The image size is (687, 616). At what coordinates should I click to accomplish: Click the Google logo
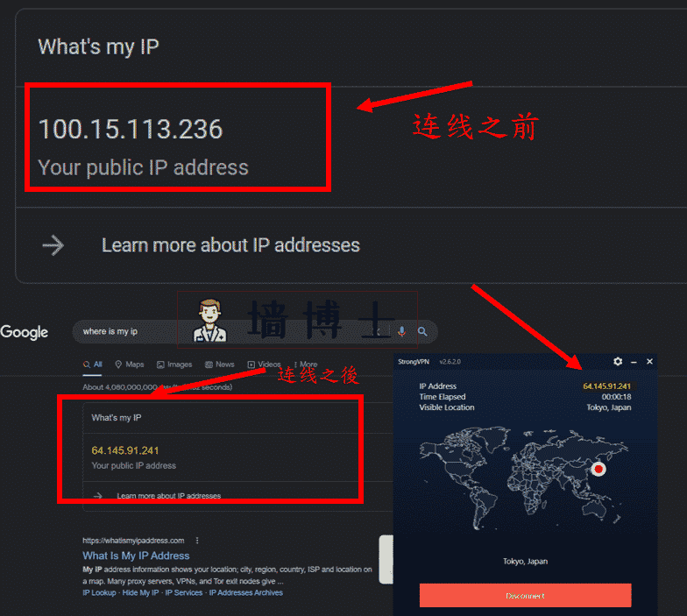click(x=25, y=332)
